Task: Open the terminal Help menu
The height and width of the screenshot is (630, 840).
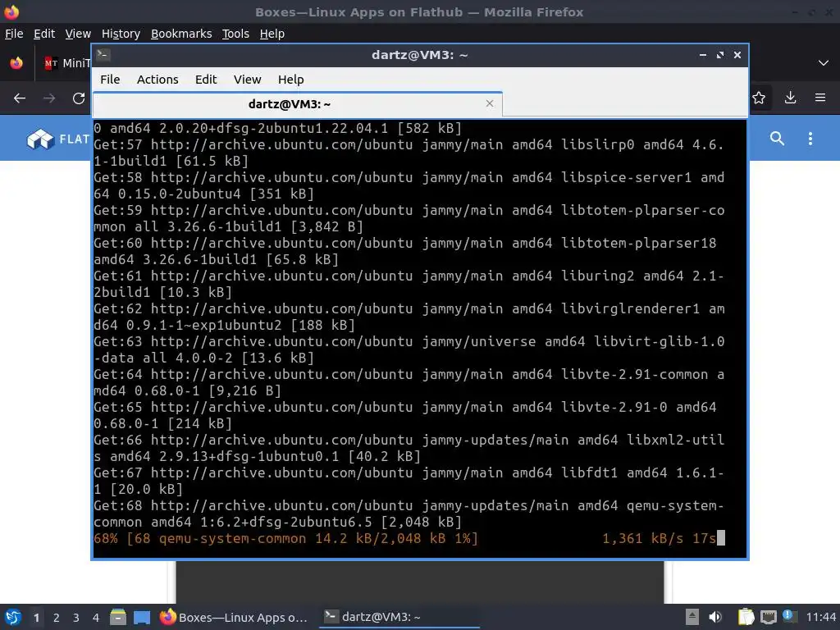Action: coord(291,80)
